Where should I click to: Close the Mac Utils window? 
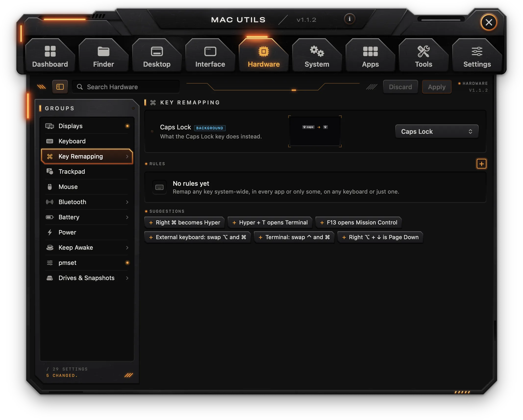pyautogui.click(x=489, y=22)
